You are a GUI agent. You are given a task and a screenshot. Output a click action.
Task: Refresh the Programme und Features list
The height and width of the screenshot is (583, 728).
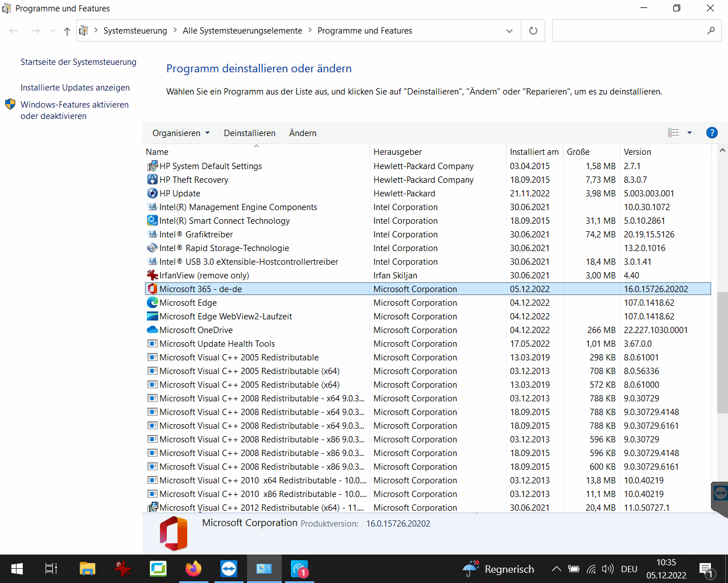533,31
